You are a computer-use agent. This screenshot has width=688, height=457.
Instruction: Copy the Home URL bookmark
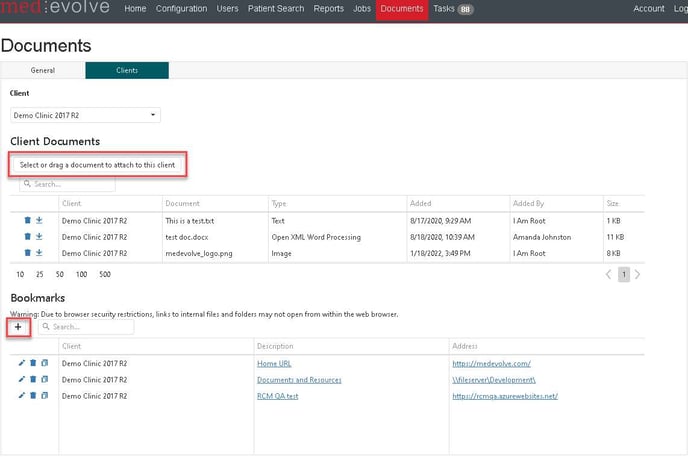43,363
